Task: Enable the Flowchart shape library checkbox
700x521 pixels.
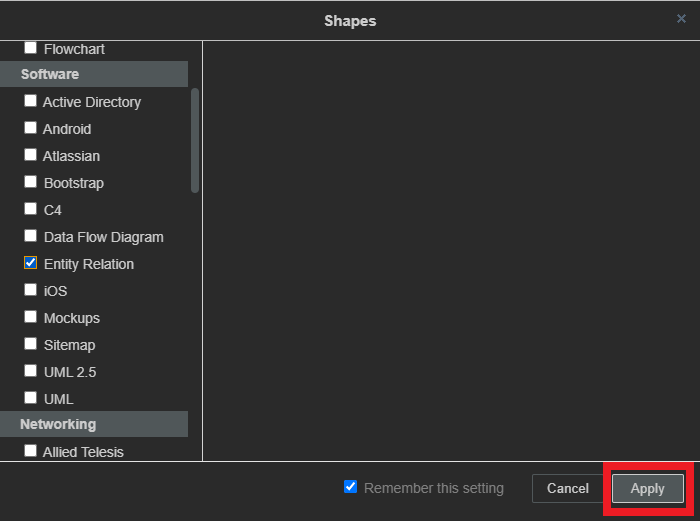Action: point(30,48)
